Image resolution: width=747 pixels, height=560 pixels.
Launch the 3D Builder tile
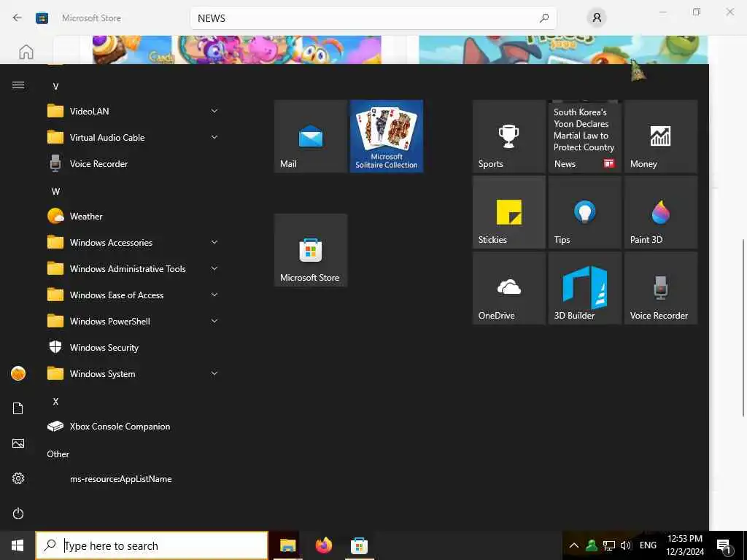[584, 287]
